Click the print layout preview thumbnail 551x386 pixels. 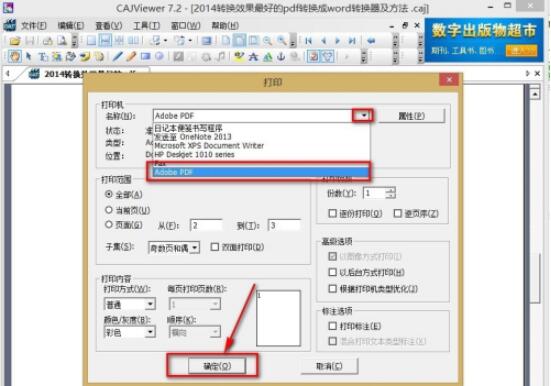pos(278,318)
